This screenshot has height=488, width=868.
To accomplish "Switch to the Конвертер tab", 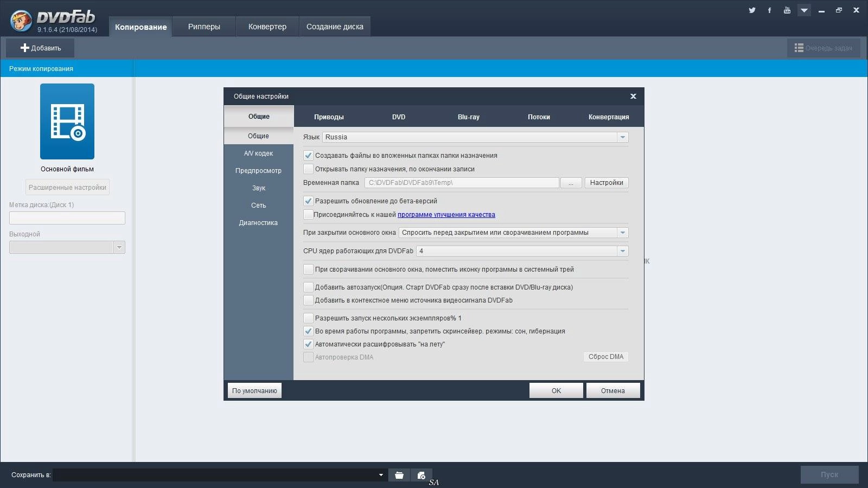I will point(267,27).
